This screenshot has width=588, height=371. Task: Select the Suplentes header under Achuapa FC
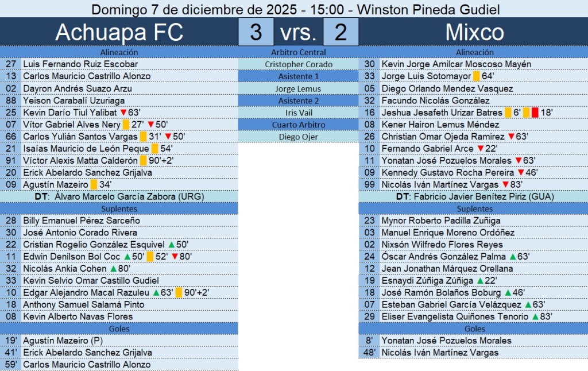pos(119,208)
